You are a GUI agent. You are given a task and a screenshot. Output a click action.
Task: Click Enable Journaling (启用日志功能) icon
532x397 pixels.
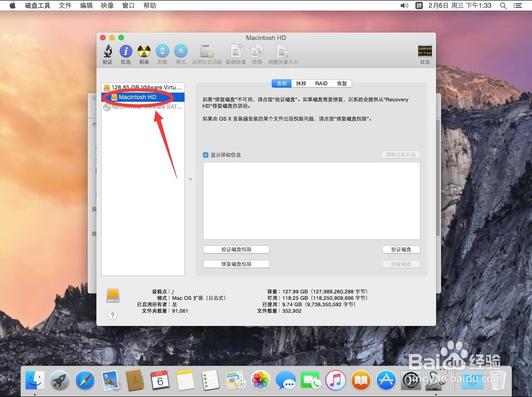207,51
